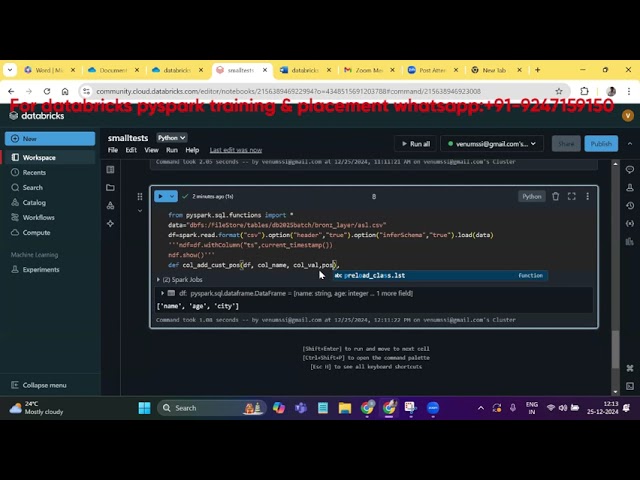Click the keyboard shortcuts icon at bottom right
Screen dimensions: 640x480
pyautogui.click(x=630, y=368)
